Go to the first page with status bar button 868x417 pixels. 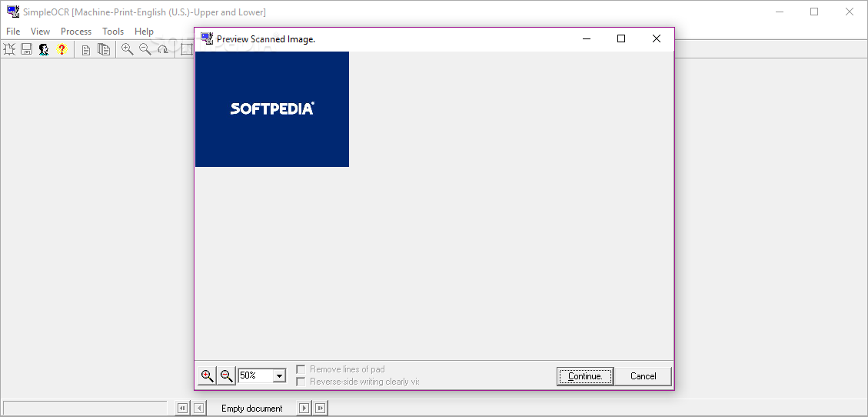tap(182, 408)
